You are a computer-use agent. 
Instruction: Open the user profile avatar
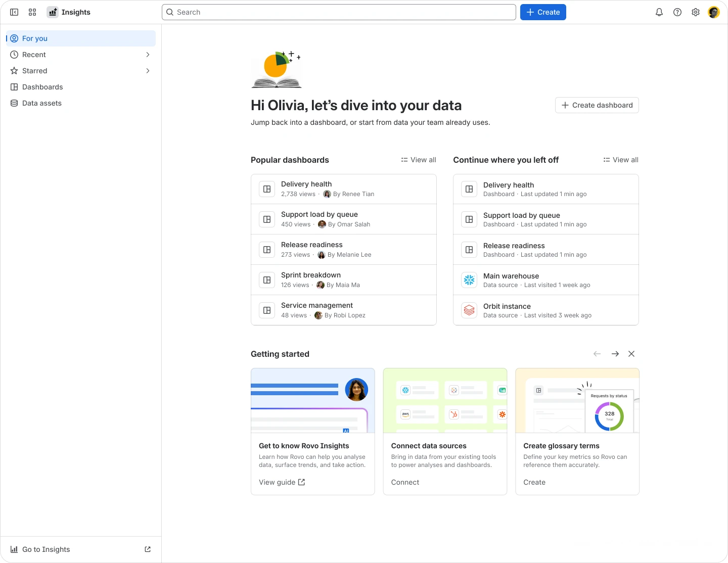click(x=714, y=12)
